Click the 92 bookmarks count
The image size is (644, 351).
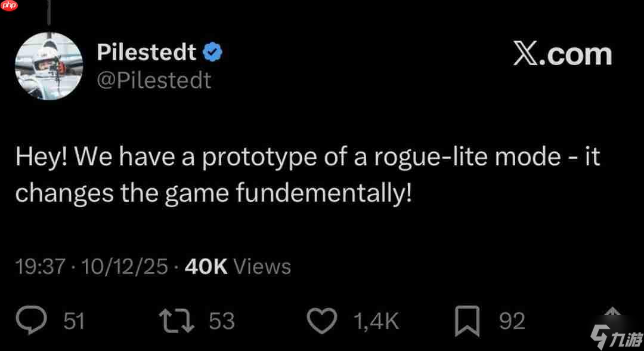[512, 321]
